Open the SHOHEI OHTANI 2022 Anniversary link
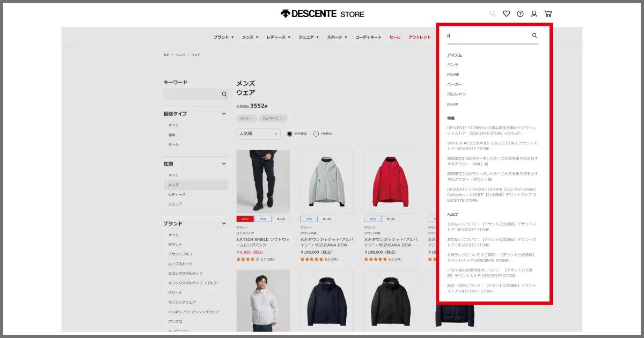This screenshot has width=644, height=338. (x=492, y=195)
